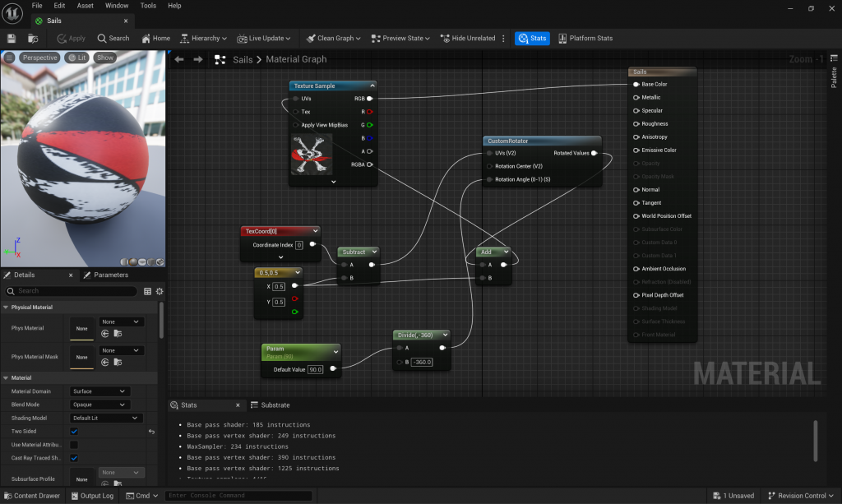Toggle the Stats button in toolbar

click(x=532, y=38)
